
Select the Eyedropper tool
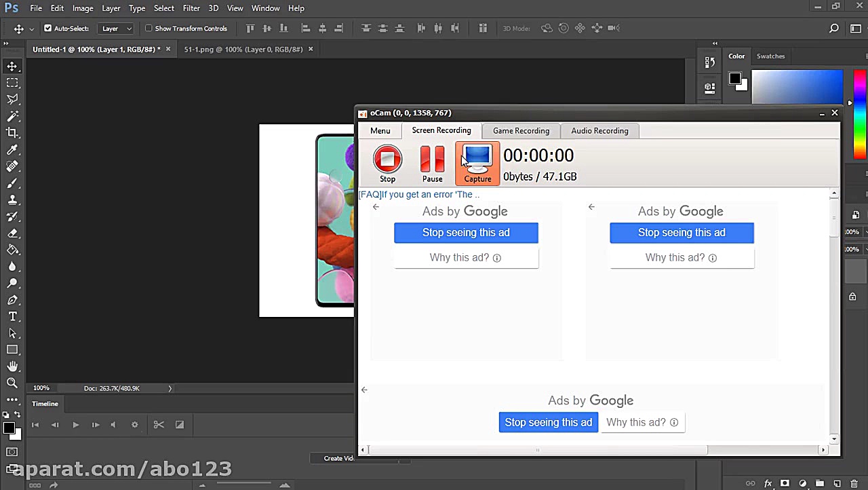[x=12, y=150]
